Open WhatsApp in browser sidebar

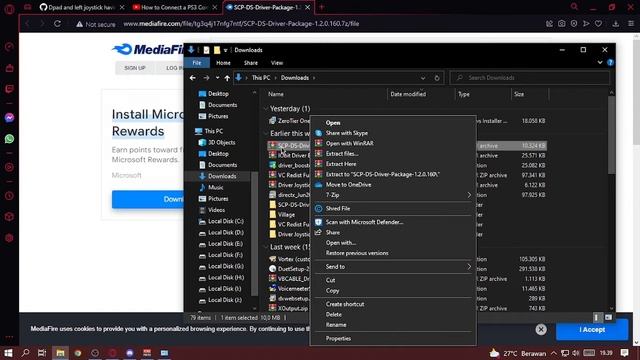coord(9,139)
